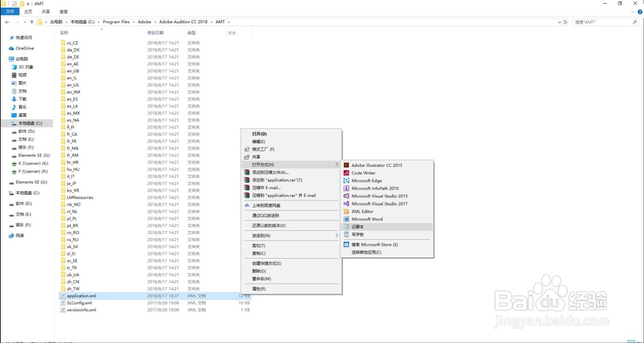Click Adobe Audition CC 2018 breadcrumb
This screenshot has width=644, height=343.
(x=183, y=22)
